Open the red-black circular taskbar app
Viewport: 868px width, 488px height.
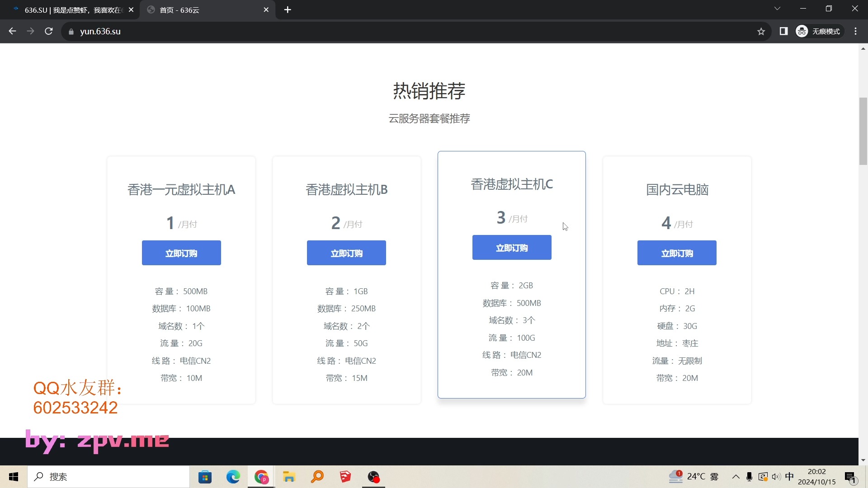pos(374,477)
